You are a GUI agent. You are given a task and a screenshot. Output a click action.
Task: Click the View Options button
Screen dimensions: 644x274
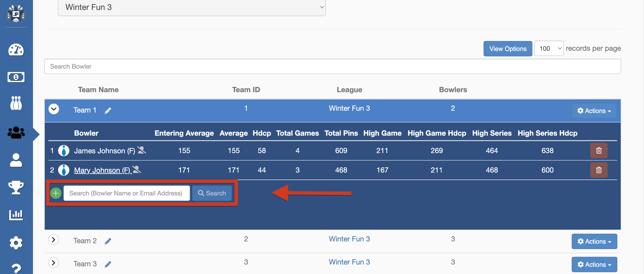[x=508, y=49]
